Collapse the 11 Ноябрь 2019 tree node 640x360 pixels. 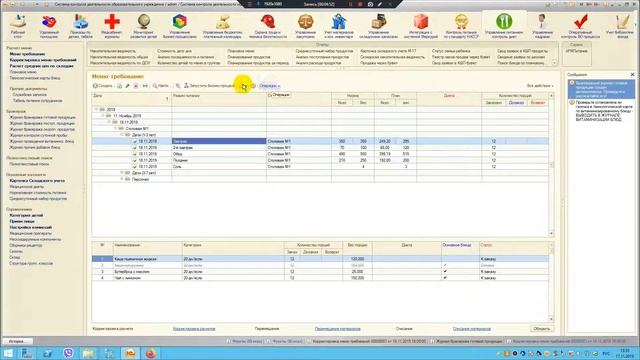click(103, 116)
